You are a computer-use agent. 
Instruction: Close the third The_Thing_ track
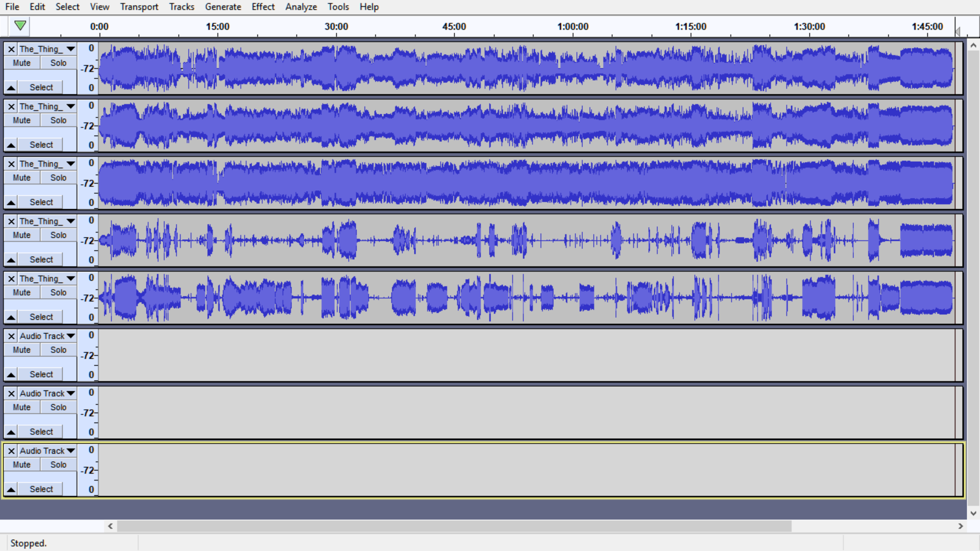point(11,164)
